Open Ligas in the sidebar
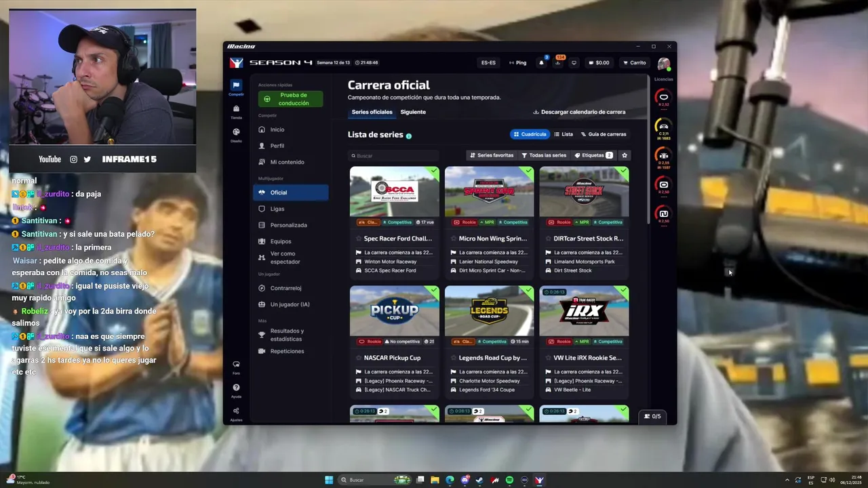The height and width of the screenshot is (488, 868). pos(291,209)
